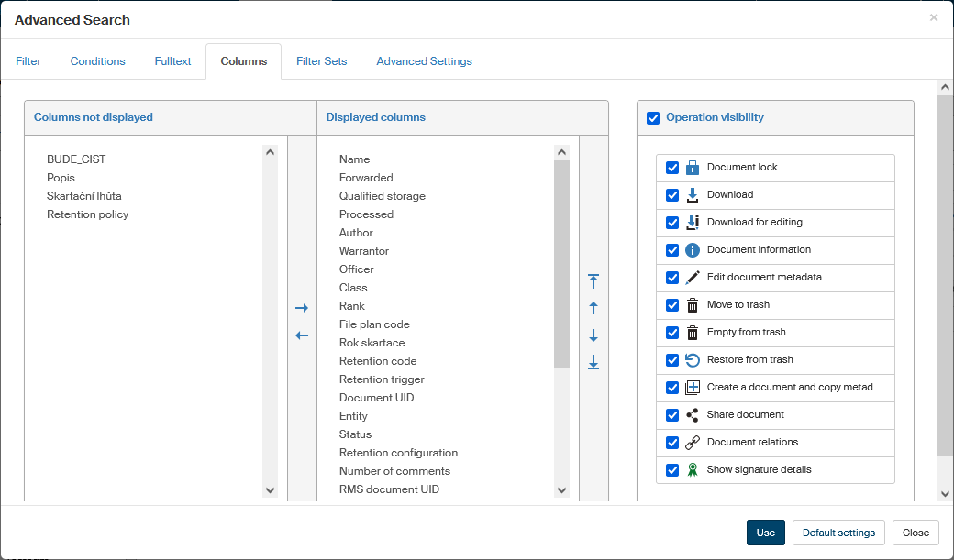Click the main panel scroll-down arrow

point(945,494)
